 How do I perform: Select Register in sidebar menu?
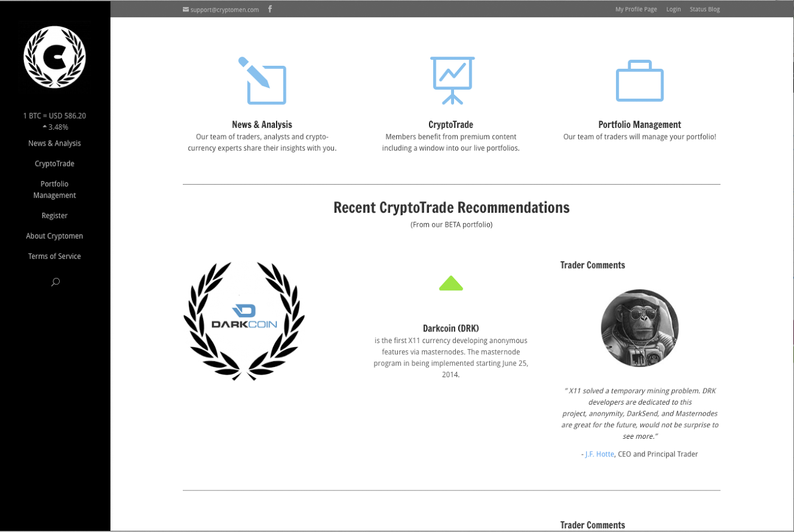point(55,216)
